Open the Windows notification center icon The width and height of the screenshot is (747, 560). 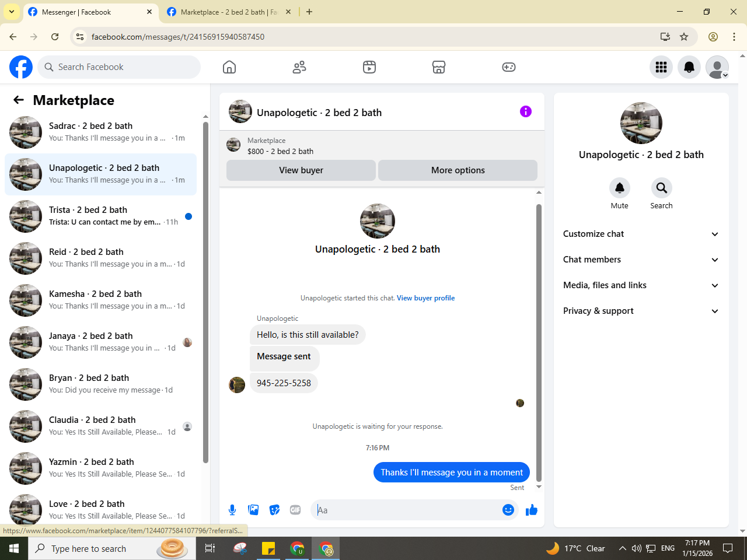(728, 548)
